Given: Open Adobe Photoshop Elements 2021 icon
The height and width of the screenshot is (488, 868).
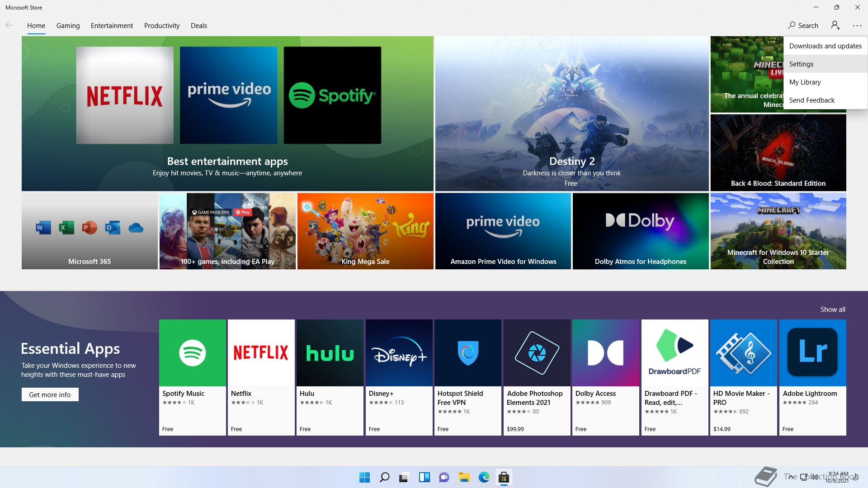Looking at the screenshot, I should [x=537, y=353].
